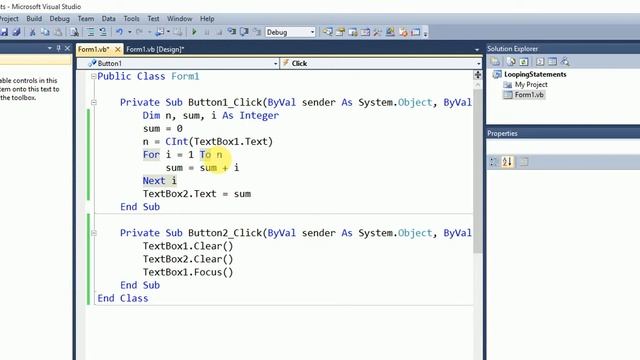Click the Step Out icon
640x360 pixels.
(257, 32)
